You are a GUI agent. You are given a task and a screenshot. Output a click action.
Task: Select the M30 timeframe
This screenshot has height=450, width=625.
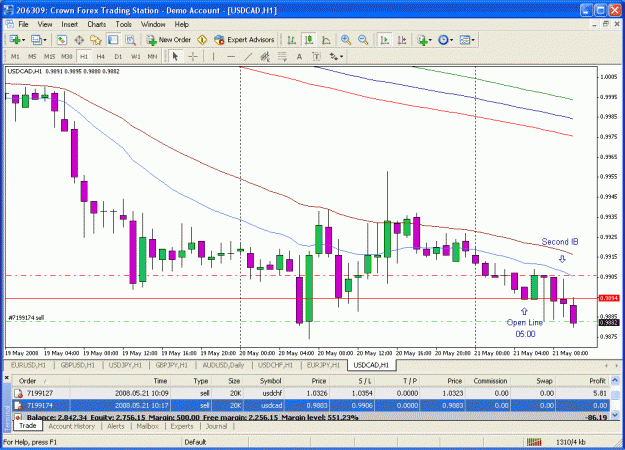[x=67, y=57]
